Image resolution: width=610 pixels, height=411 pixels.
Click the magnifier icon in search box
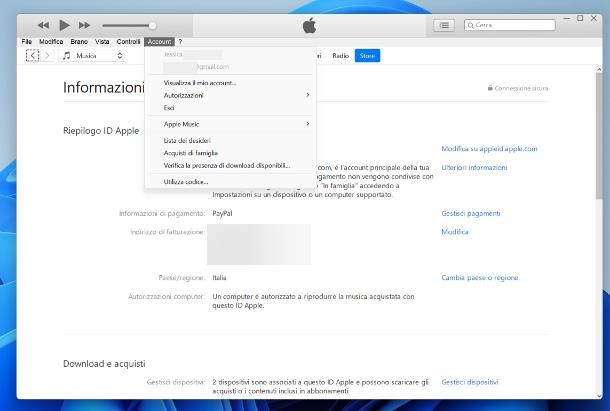click(x=471, y=25)
